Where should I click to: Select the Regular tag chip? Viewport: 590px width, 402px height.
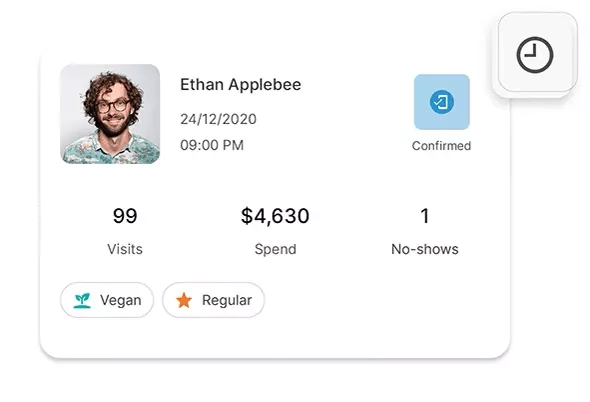213,300
